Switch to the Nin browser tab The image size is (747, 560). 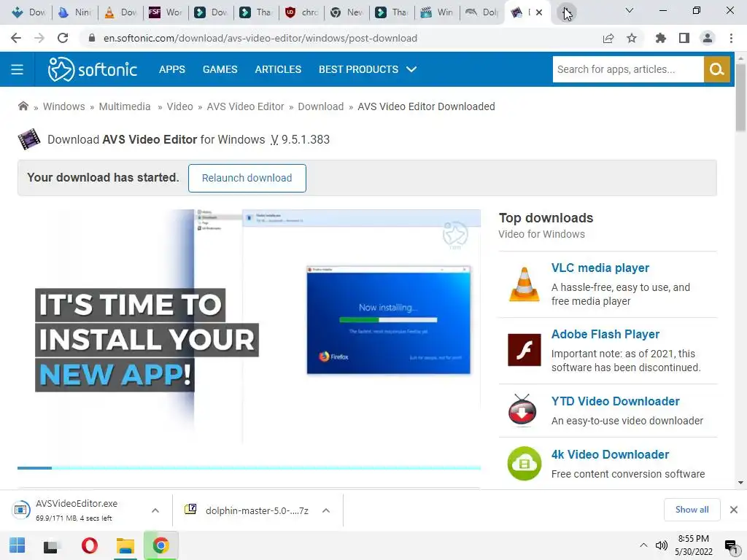(75, 12)
